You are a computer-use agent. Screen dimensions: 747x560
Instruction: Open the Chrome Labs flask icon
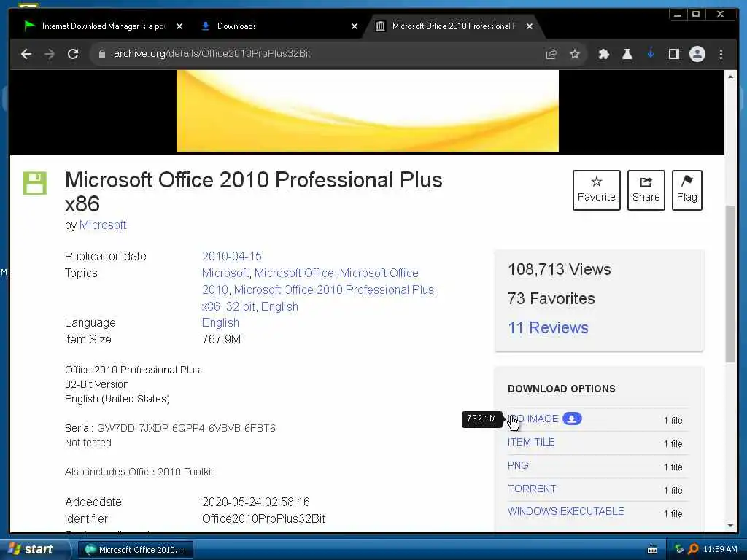tap(627, 54)
